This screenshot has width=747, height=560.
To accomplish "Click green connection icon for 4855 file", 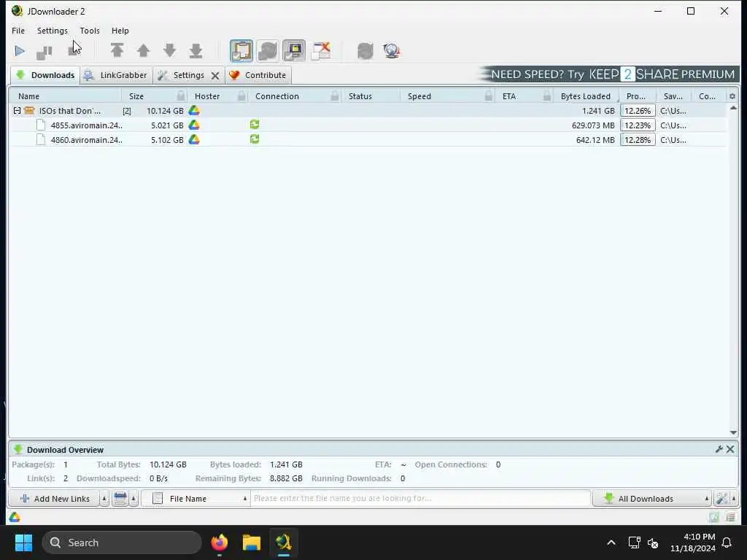I will pos(255,125).
